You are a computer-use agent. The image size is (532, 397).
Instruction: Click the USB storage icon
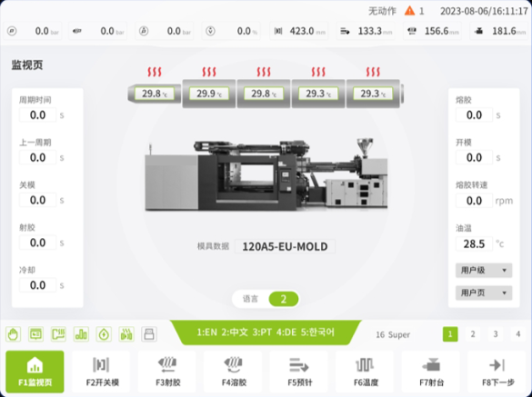pyautogui.click(x=149, y=334)
